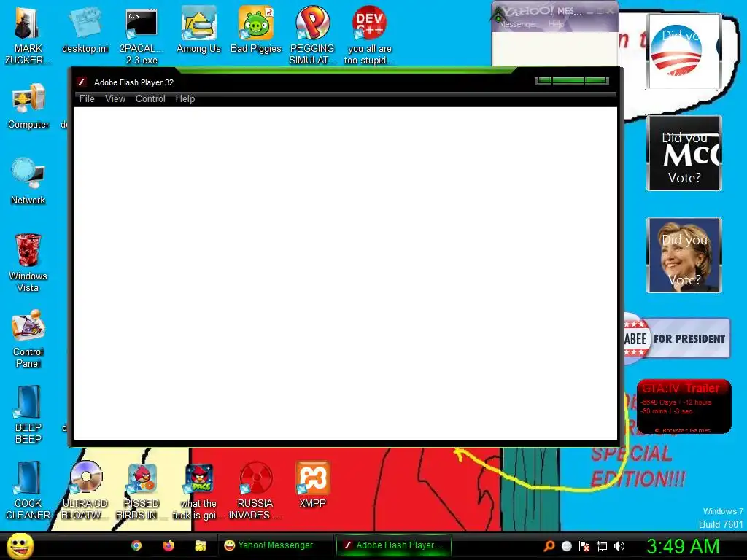Click the GTA:IV Trailer countdown gadget
This screenshot has width=747, height=560.
[x=684, y=406]
